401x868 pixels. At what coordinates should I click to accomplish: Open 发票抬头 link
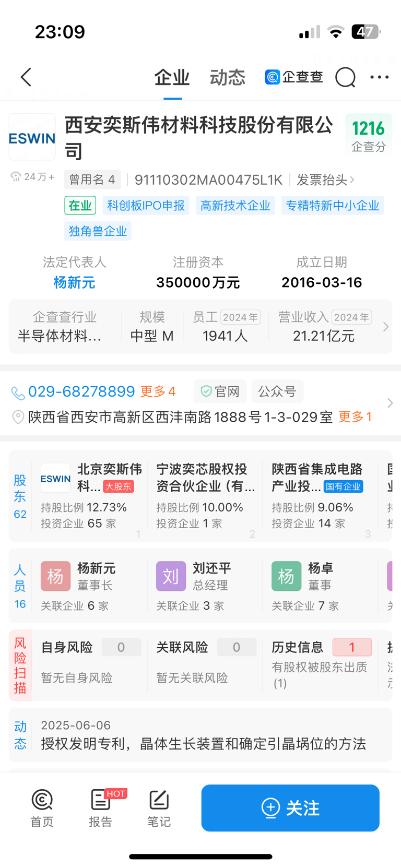tap(325, 180)
